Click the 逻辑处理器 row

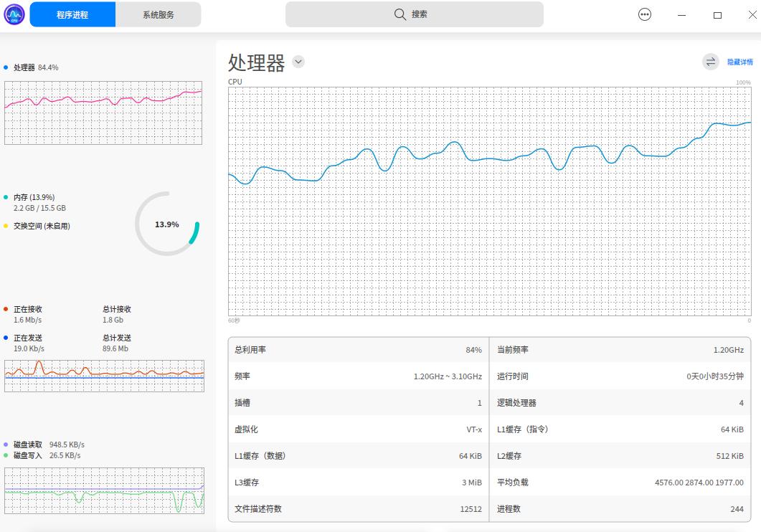point(620,402)
